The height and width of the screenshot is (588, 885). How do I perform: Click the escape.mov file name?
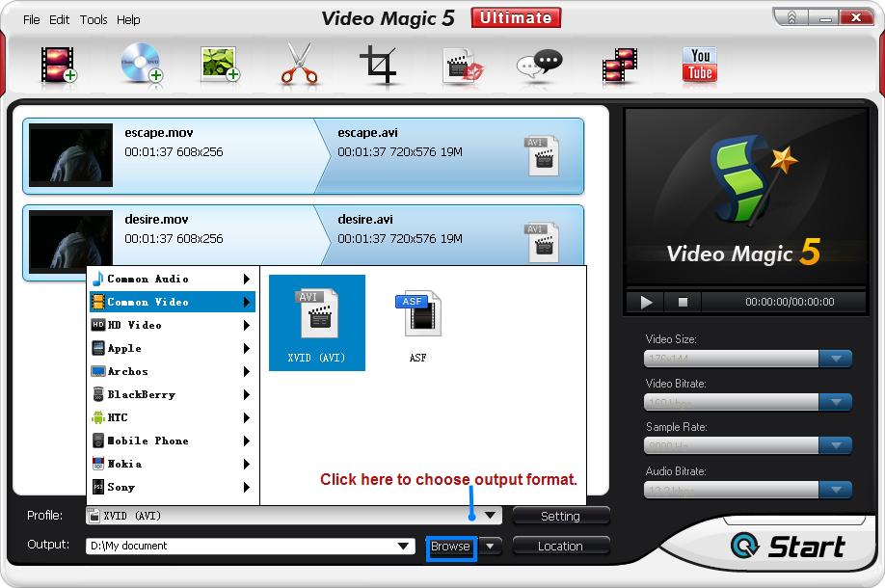click(159, 133)
